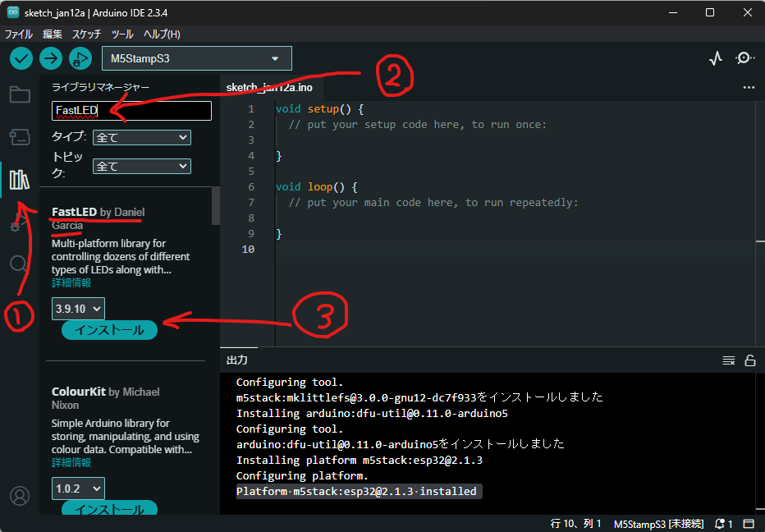
Task: Open the Serial Plotter
Action: pyautogui.click(x=715, y=58)
